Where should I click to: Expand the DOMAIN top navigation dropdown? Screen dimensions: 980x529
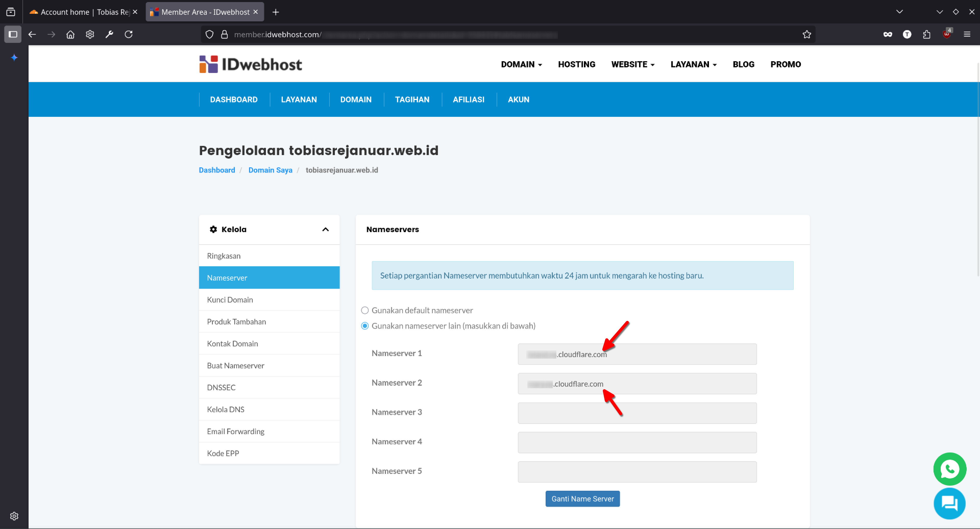click(x=521, y=64)
